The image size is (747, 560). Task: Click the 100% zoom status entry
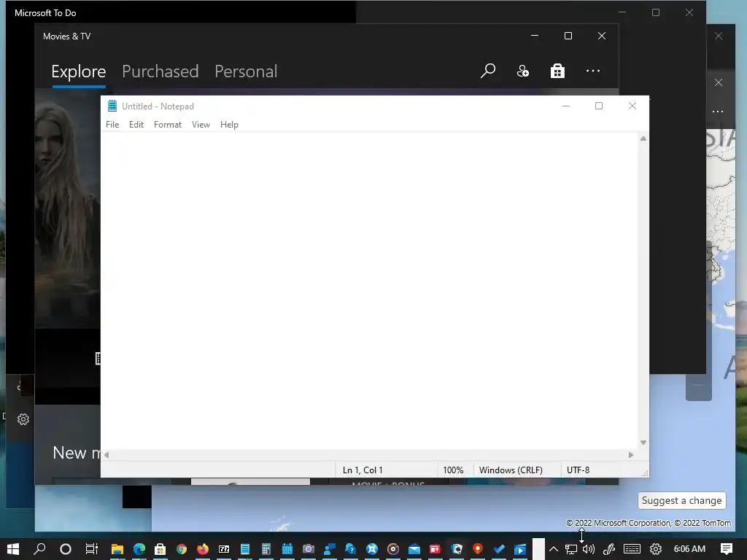click(x=453, y=470)
